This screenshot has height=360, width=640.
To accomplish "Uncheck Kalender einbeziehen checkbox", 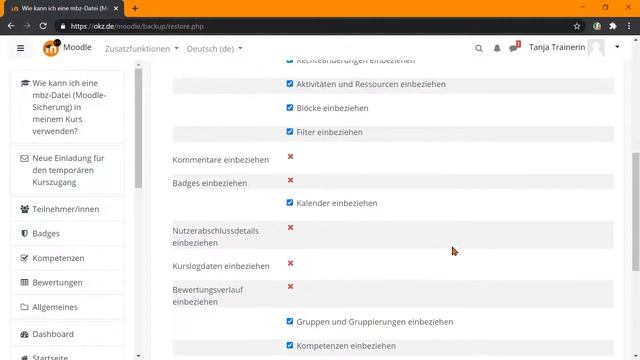I will click(x=290, y=202).
